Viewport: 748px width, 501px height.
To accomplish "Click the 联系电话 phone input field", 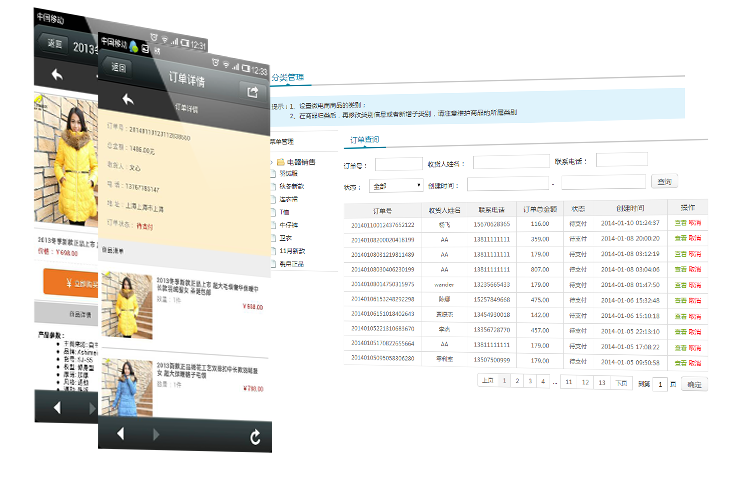I will (621, 160).
